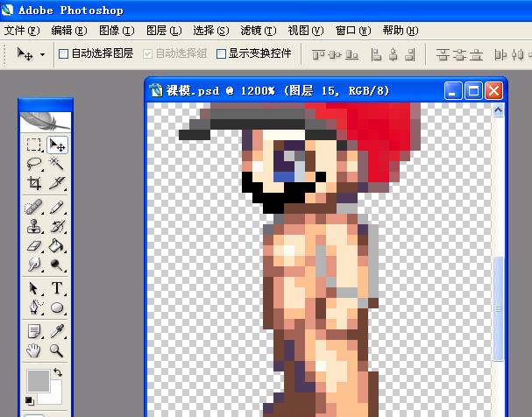
Task: Swap foreground and background colors
Action: click(58, 372)
